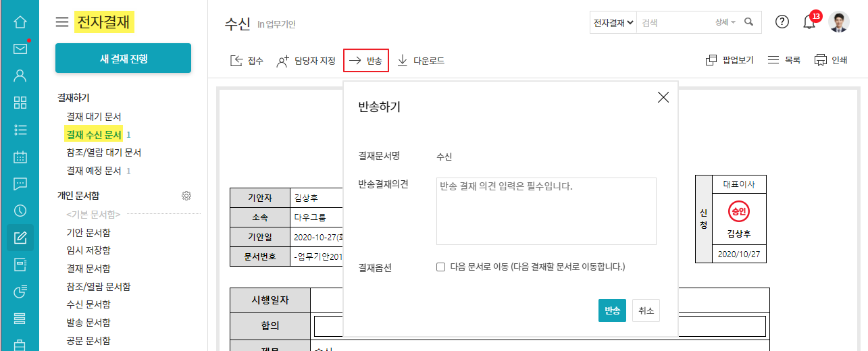Viewport: 868px width, 351px height.
Task: Click the search magnifier icon
Action: tap(748, 22)
